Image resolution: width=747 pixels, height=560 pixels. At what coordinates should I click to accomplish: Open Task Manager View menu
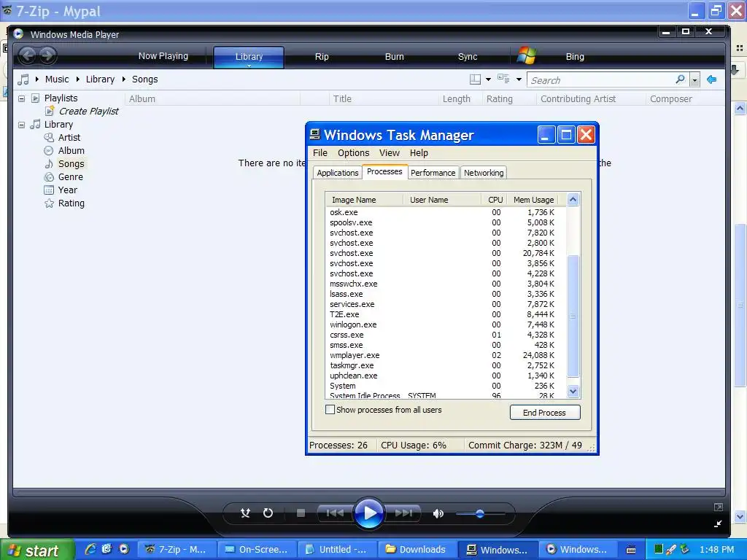(x=390, y=153)
